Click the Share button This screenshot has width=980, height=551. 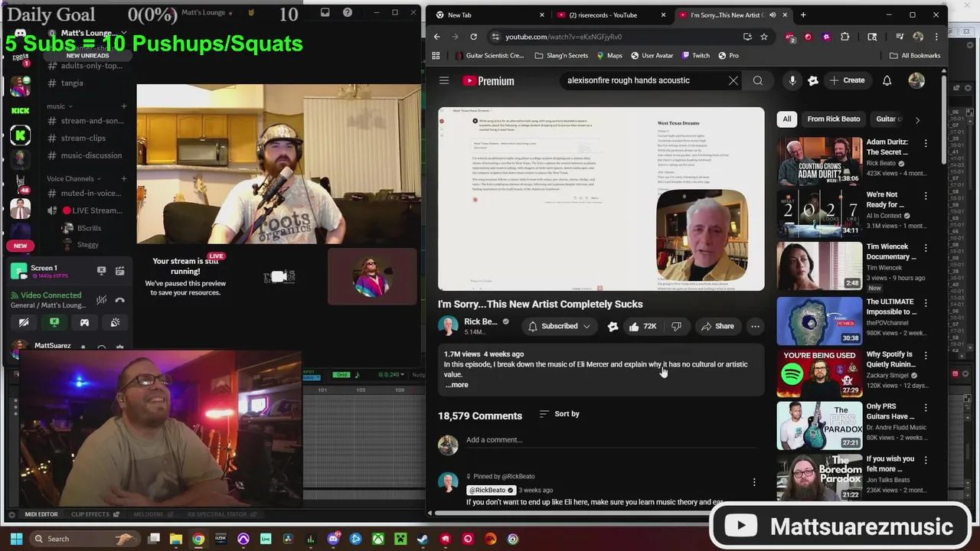[717, 327]
